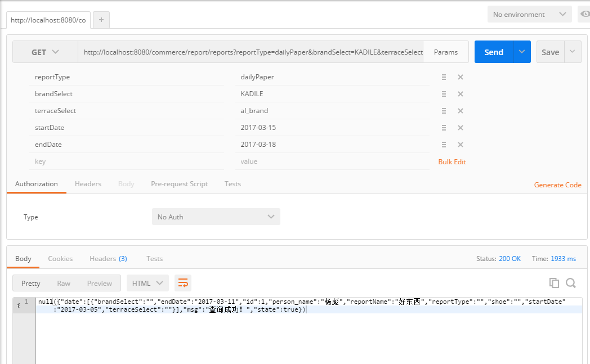
Task: Edit the KADILE value field
Action: (x=332, y=94)
